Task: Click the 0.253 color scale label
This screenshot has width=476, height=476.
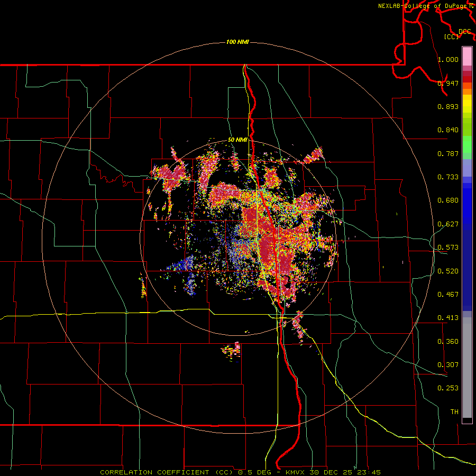Action: coord(448,388)
